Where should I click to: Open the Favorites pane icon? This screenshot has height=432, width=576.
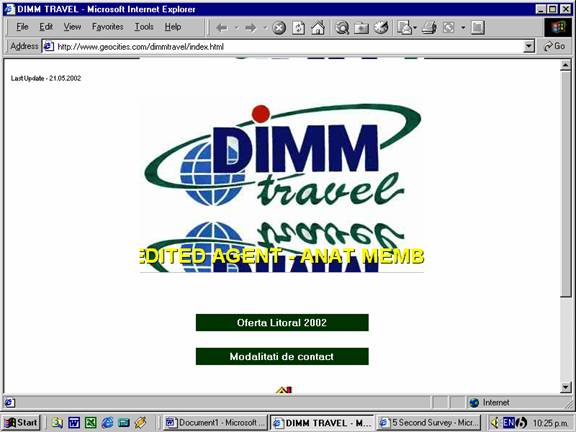coord(361,28)
